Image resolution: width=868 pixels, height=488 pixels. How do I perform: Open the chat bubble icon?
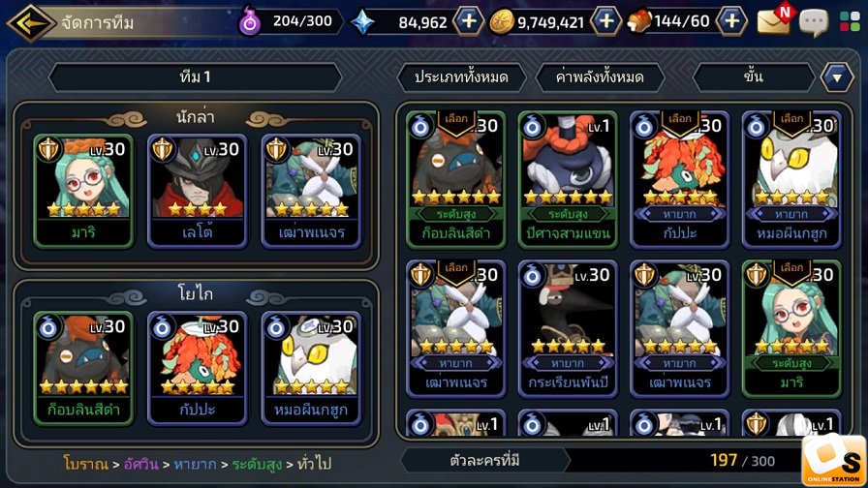pos(814,24)
